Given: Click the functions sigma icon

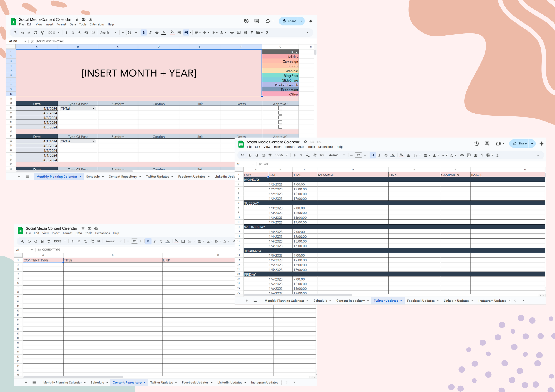Looking at the screenshot, I should coord(267,32).
